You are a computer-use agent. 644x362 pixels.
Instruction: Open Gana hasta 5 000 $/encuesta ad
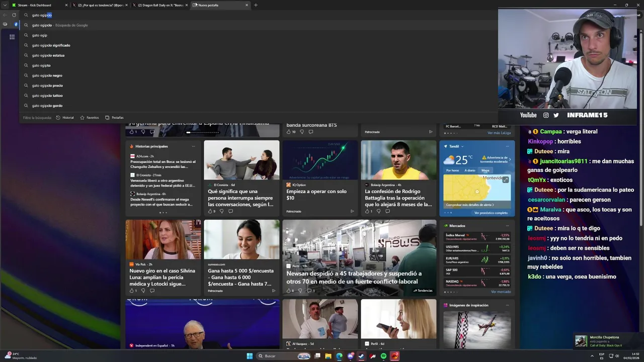pyautogui.click(x=241, y=278)
